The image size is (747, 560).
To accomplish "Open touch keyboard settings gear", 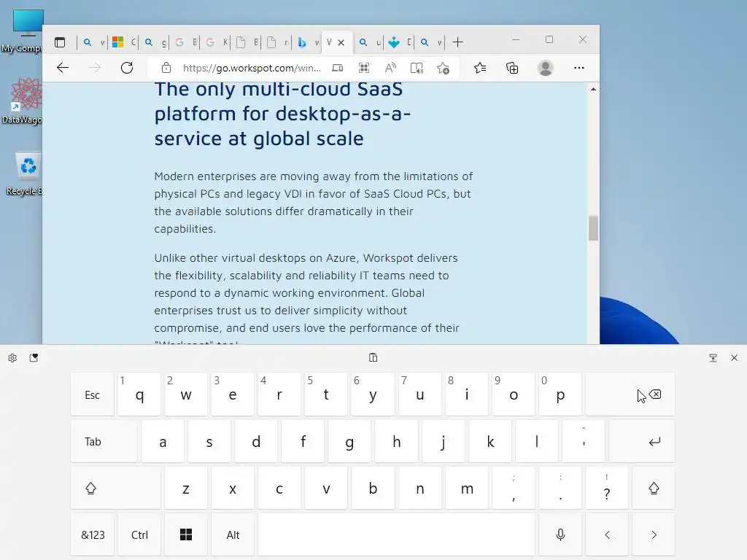I will coord(12,358).
